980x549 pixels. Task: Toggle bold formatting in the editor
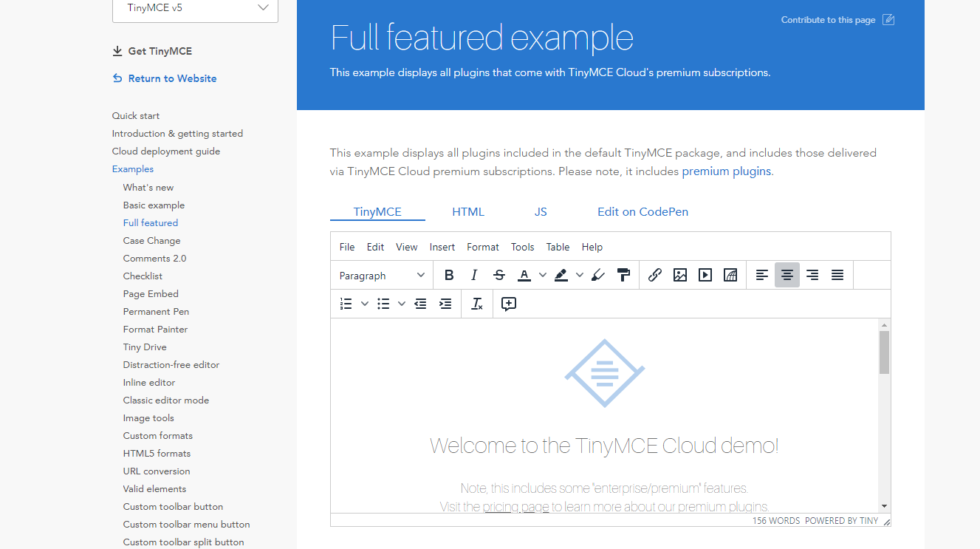449,274
